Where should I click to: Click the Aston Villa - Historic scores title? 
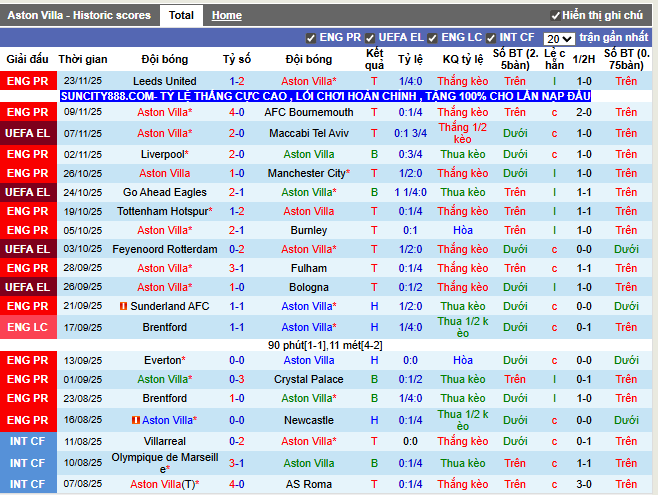(79, 16)
